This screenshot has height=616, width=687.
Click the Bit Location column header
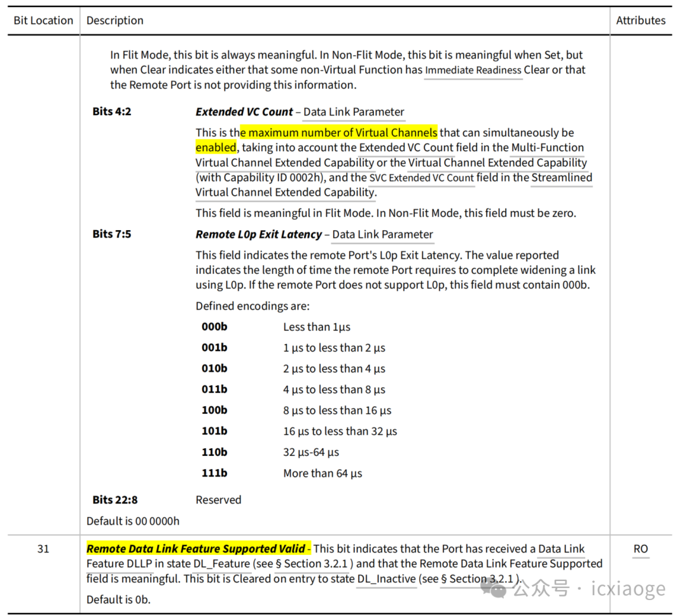pos(43,20)
